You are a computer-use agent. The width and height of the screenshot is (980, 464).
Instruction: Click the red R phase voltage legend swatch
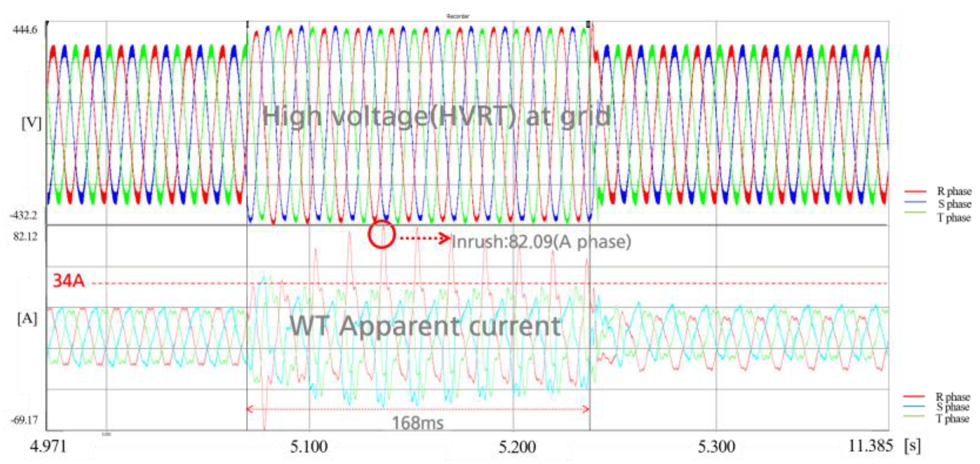[x=915, y=192]
